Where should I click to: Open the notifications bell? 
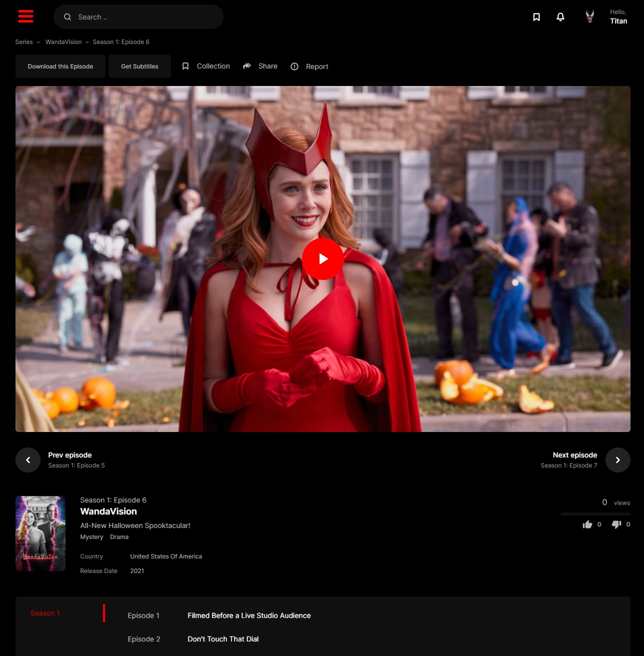tap(560, 17)
